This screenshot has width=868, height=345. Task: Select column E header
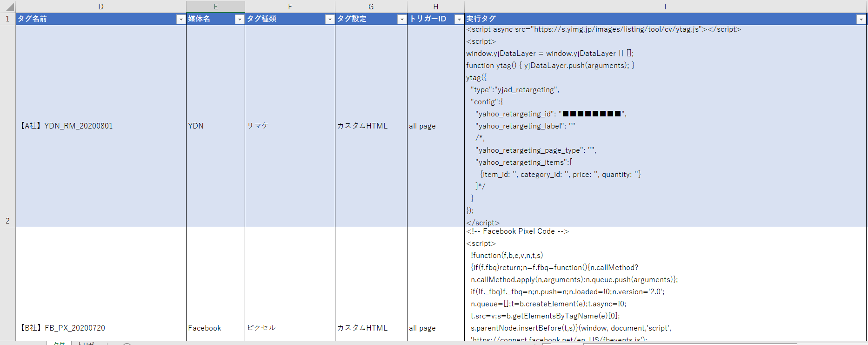(x=216, y=7)
